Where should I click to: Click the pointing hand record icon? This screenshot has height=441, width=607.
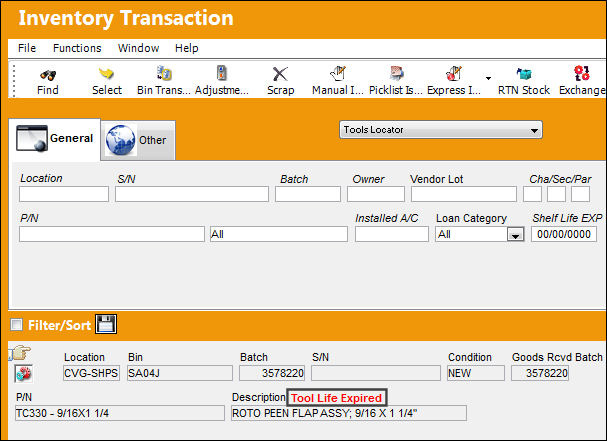pos(20,353)
